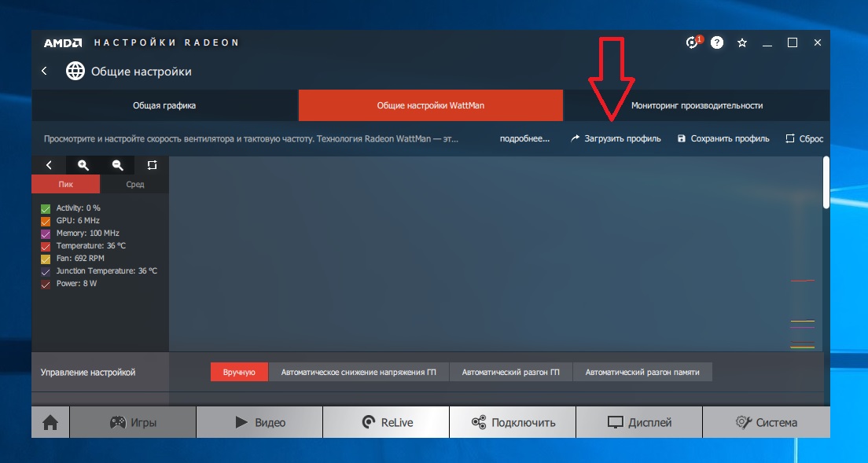
Task: Select Вручную tuning control mode
Action: click(239, 373)
